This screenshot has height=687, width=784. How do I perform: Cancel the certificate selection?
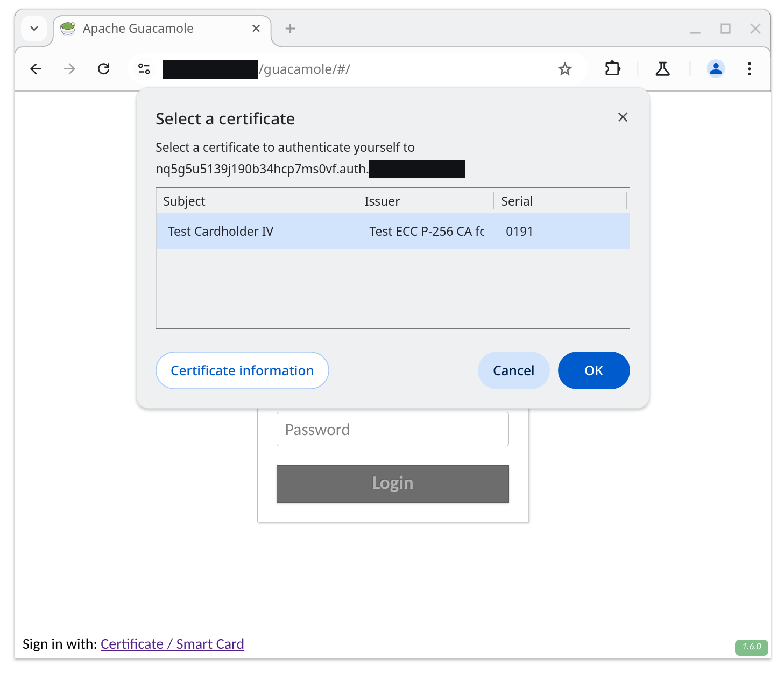tap(513, 370)
